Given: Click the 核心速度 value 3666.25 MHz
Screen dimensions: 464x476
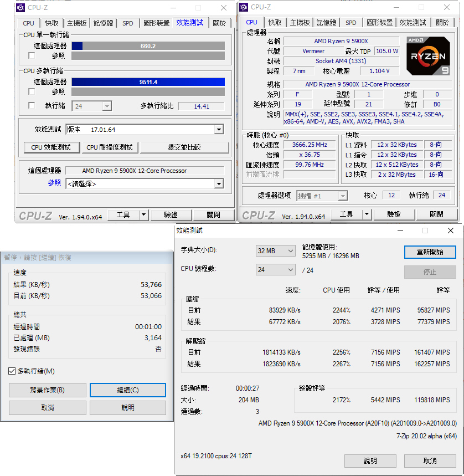Looking at the screenshot, I should [310, 145].
